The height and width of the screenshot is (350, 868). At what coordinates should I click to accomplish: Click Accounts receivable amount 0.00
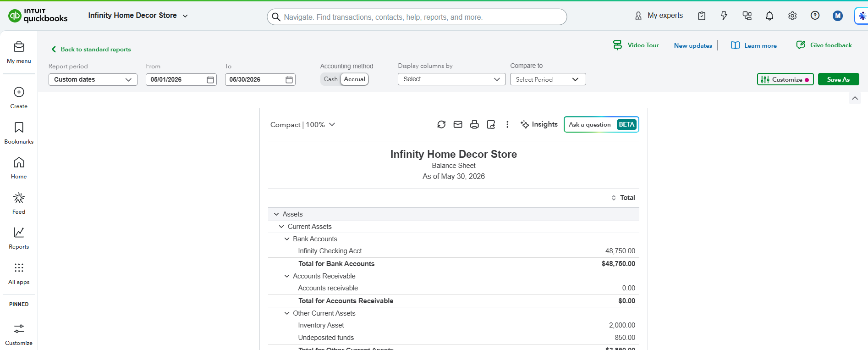pyautogui.click(x=628, y=288)
